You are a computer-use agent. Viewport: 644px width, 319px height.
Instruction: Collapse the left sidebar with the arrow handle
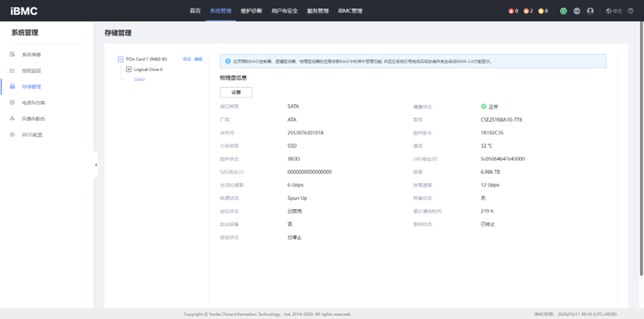(x=95, y=164)
